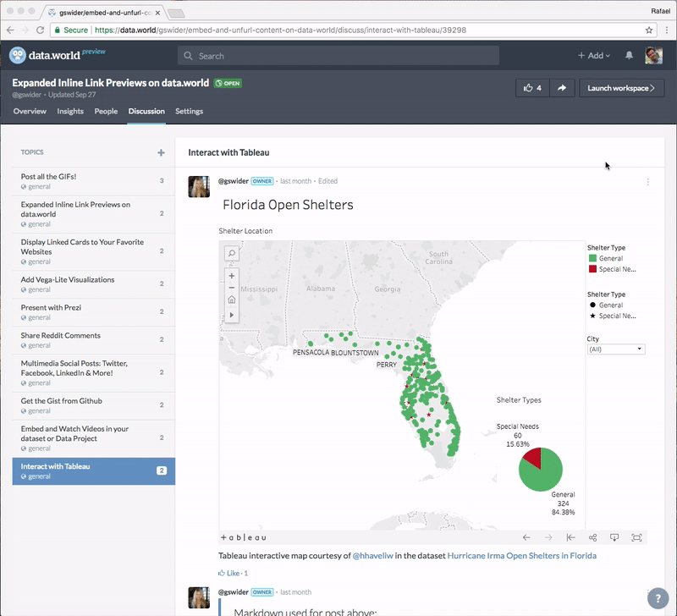The height and width of the screenshot is (616, 677).
Task: Open 'Multimedia Social Posts' topic
Action: pyautogui.click(x=93, y=373)
